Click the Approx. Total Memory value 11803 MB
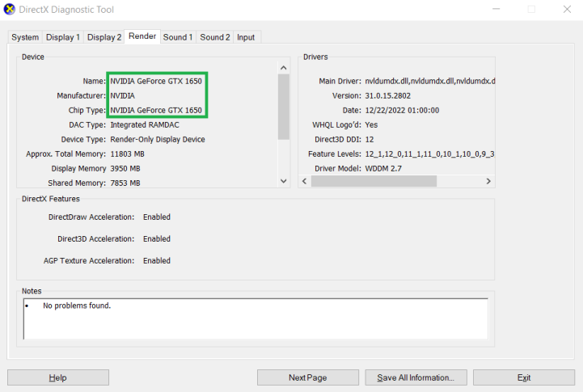The height and width of the screenshot is (392, 583). pos(127,154)
